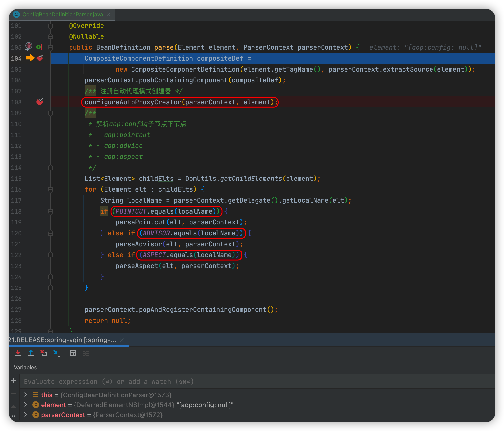504x431 pixels.
Task: Open the Evaluate Expression calculator icon
Action: (73, 353)
